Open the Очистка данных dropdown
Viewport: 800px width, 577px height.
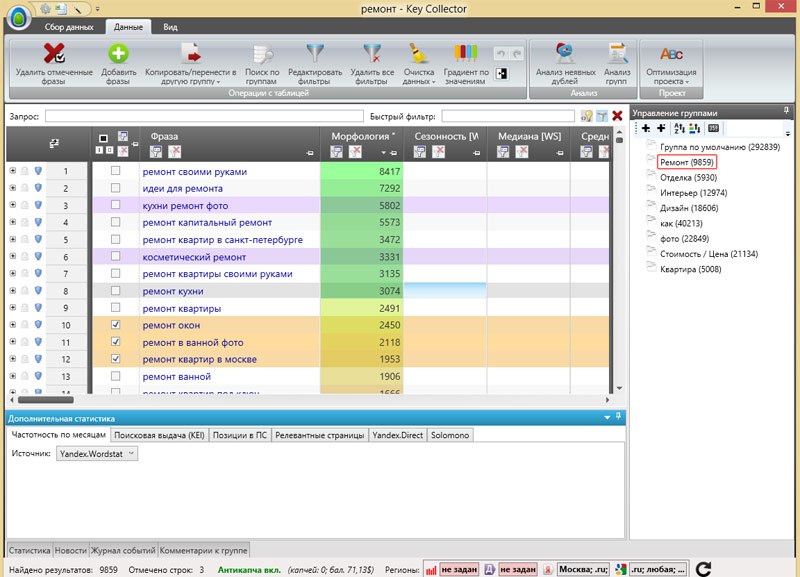point(419,65)
